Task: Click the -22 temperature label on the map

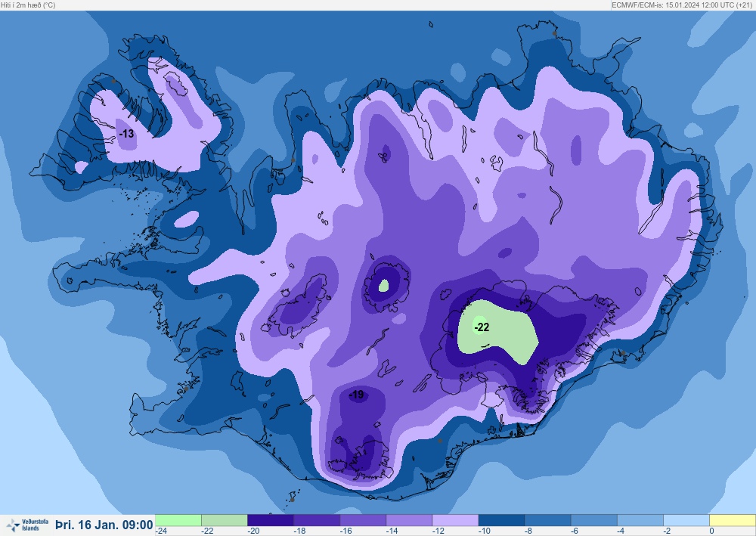Action: [482, 328]
